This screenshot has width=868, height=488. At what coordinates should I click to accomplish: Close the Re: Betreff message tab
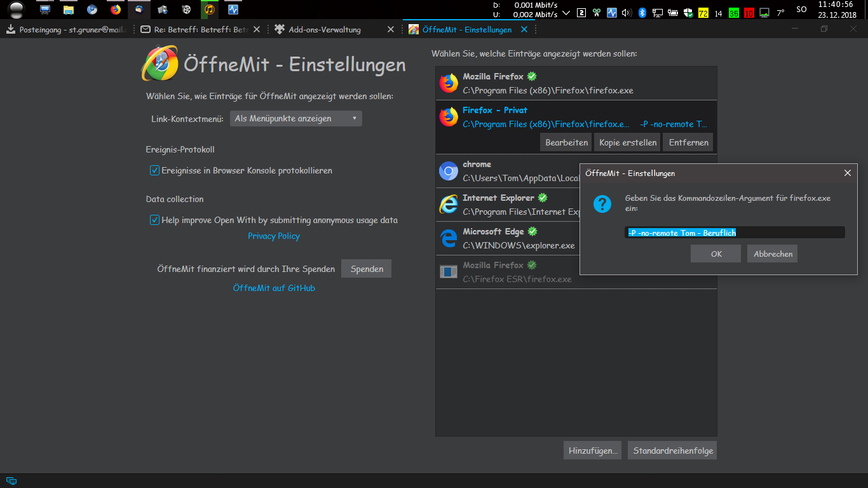click(257, 29)
